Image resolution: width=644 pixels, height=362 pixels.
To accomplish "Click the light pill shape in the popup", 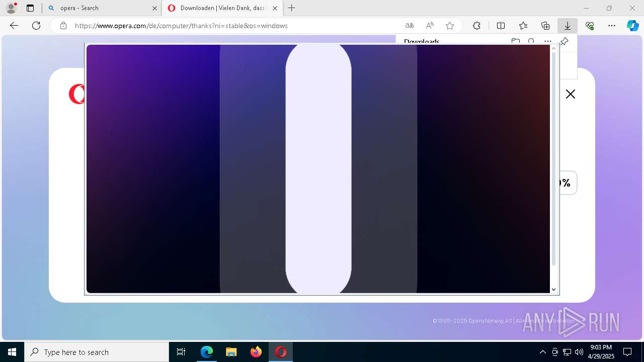I will [318, 169].
